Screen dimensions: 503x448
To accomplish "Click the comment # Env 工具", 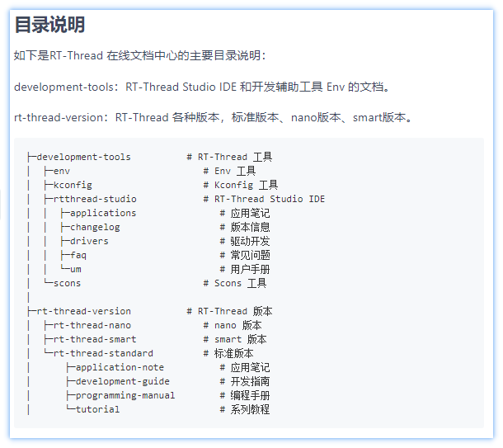I will point(230,171).
